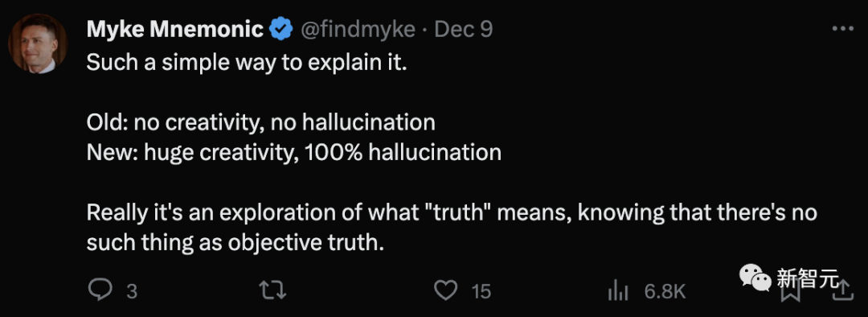Toggle the repost arrows icon

272,290
